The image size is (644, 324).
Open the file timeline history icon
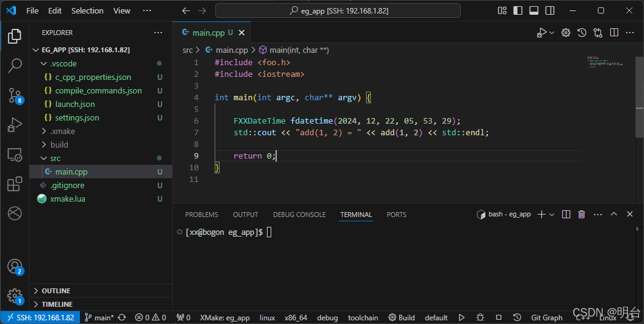tap(582, 33)
